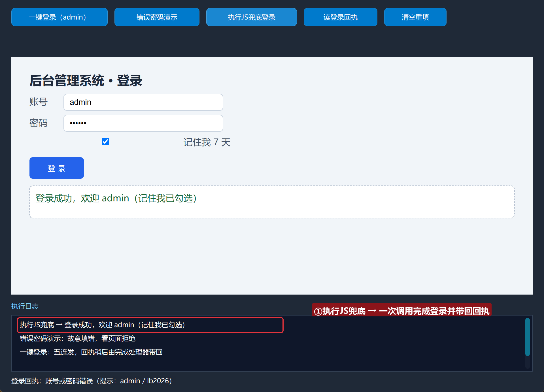
Task: Click the 一键登录 (admin) button
Action: tap(59, 17)
